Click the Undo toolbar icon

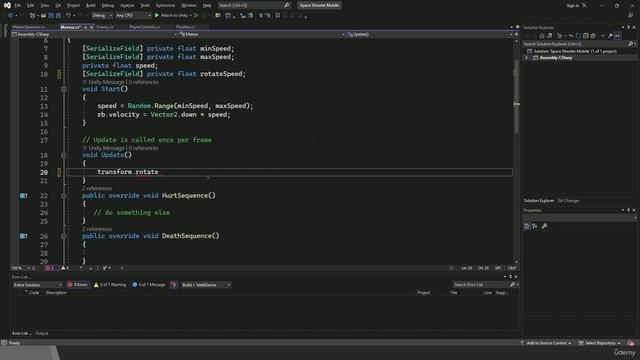[x=68, y=16]
